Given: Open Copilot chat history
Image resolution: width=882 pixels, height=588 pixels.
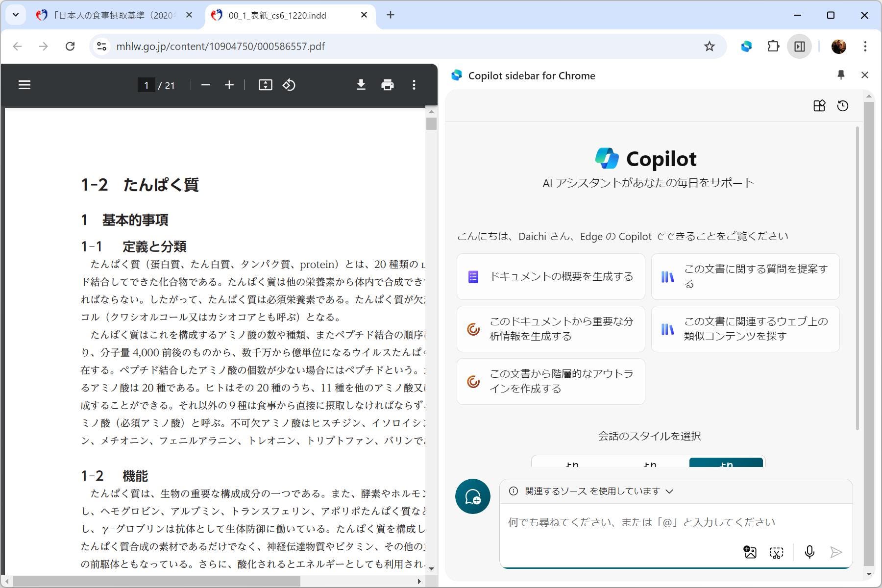Looking at the screenshot, I should (x=842, y=106).
